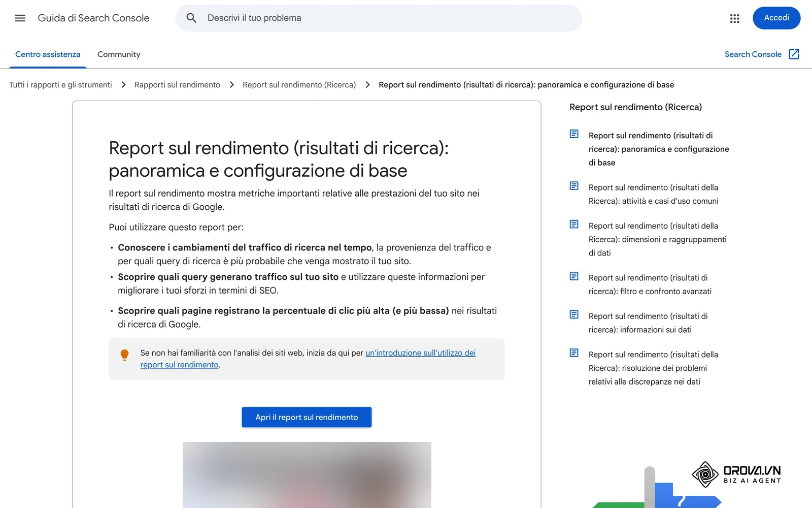
Task: Open sidebar article 'attività e casi d'uso comuni'
Action: coord(654,194)
